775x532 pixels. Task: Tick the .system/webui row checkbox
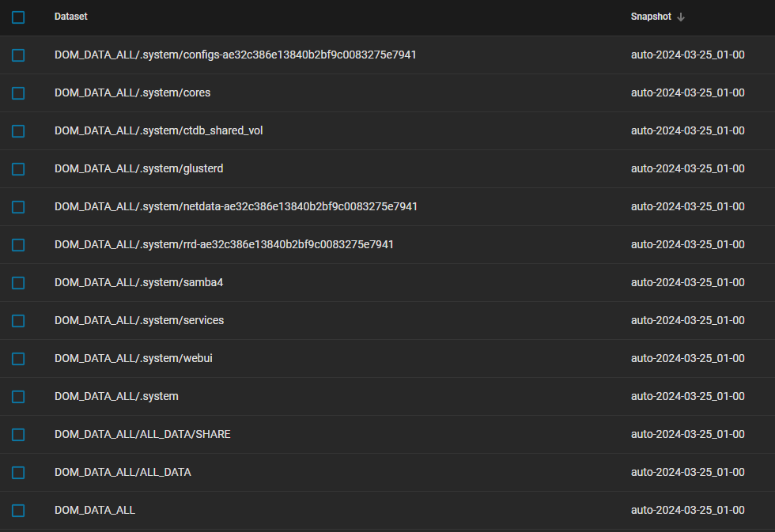(18, 359)
